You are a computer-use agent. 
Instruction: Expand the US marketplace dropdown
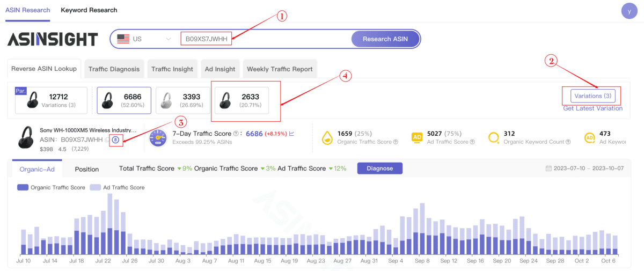tap(145, 39)
